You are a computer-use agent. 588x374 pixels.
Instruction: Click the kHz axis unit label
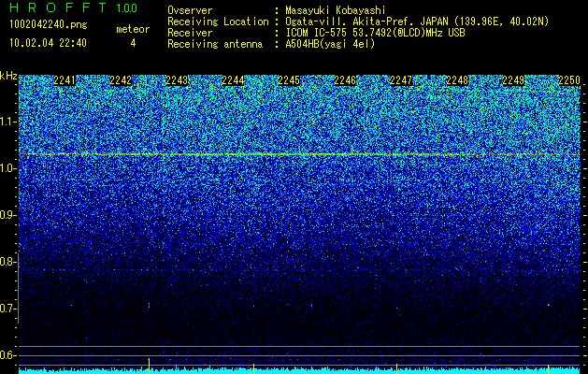coord(8,76)
